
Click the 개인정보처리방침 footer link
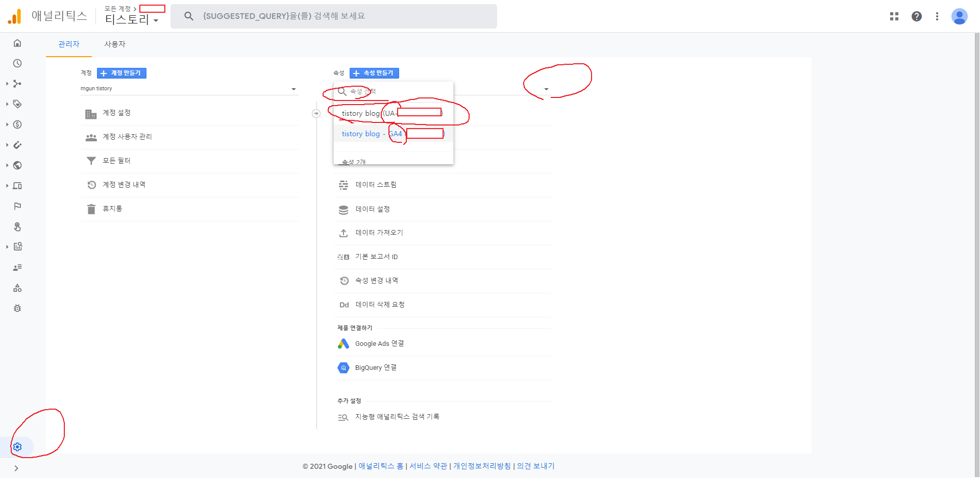click(x=482, y=466)
